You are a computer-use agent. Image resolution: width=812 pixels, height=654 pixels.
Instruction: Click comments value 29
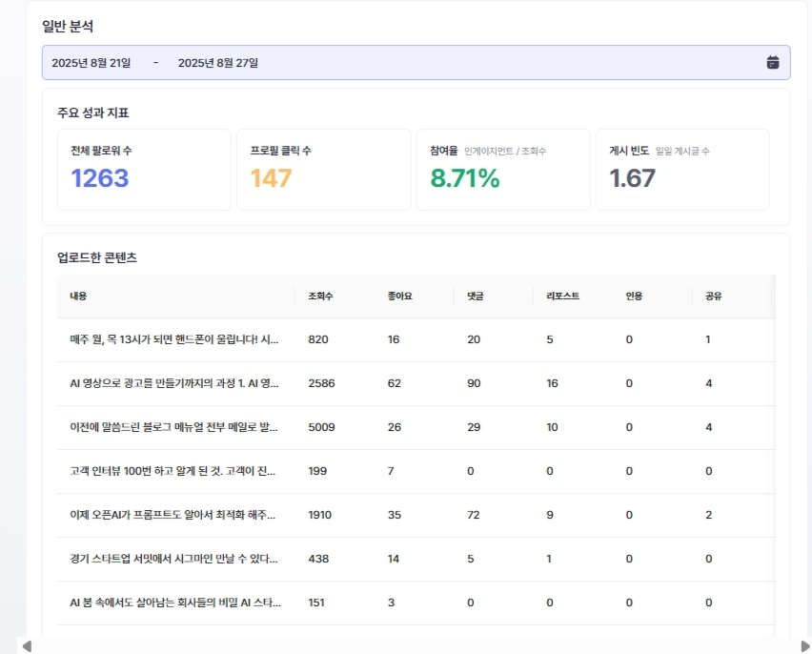474,427
